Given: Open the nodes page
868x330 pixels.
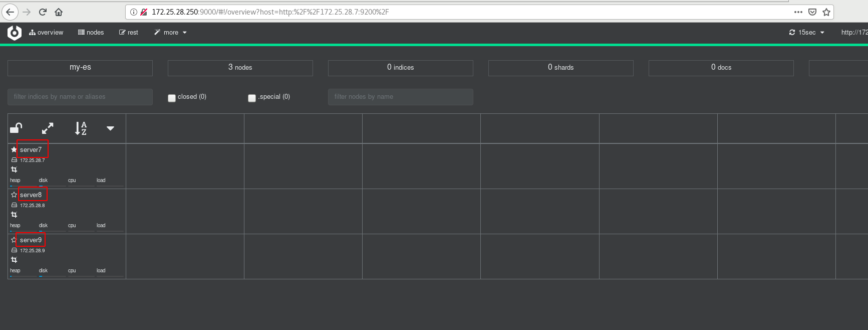Looking at the screenshot, I should 91,33.
